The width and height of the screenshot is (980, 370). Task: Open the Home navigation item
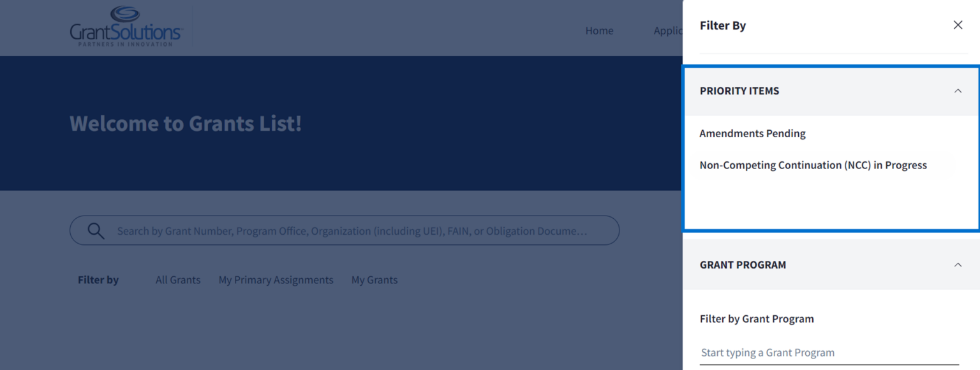599,31
